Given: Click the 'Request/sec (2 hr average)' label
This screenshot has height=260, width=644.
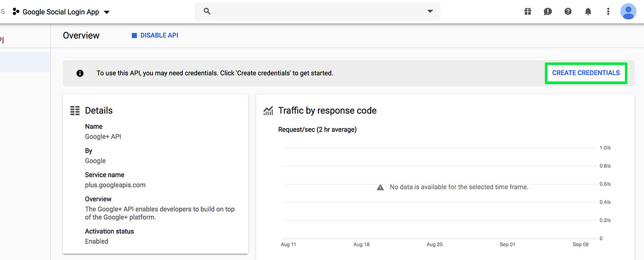Looking at the screenshot, I should pos(317,129).
